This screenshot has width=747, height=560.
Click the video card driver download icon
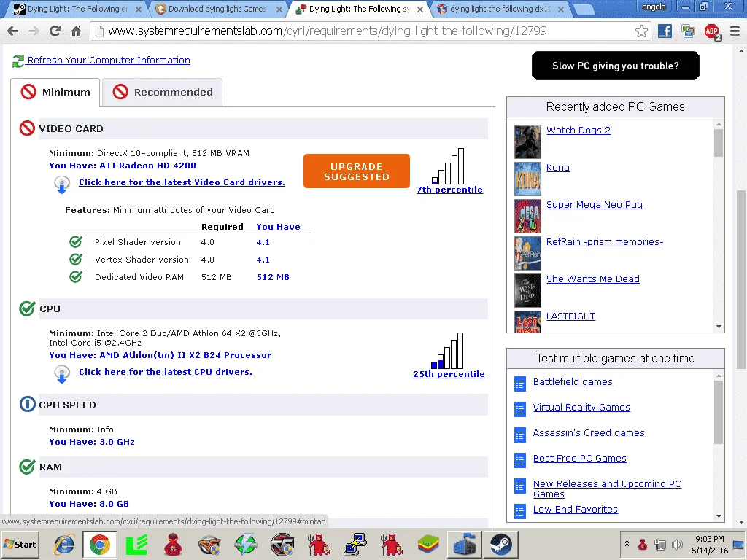tap(62, 184)
